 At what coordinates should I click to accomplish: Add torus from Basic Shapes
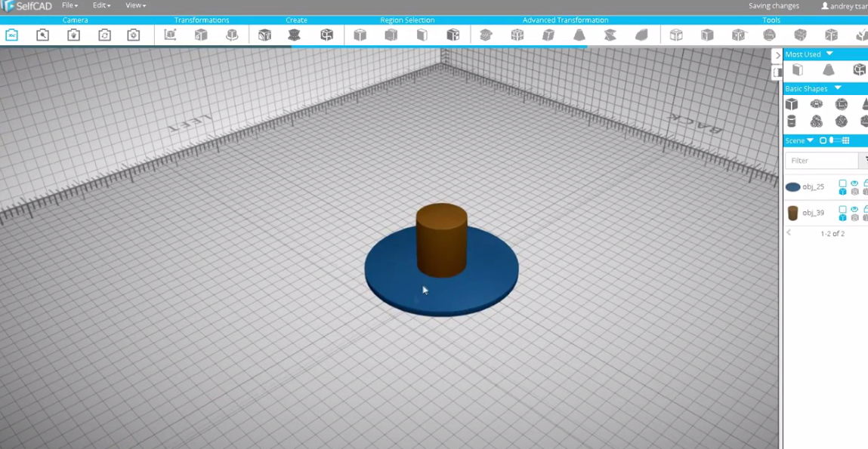tap(817, 104)
